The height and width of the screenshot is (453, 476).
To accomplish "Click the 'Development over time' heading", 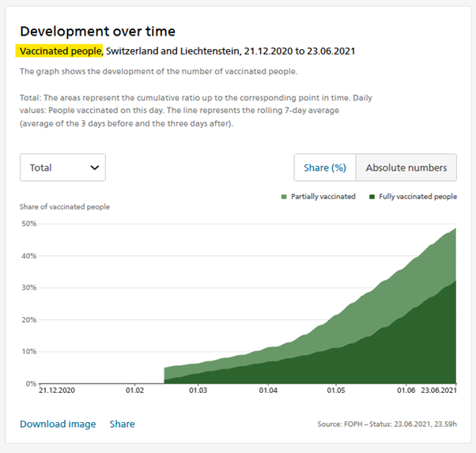I will (x=97, y=32).
